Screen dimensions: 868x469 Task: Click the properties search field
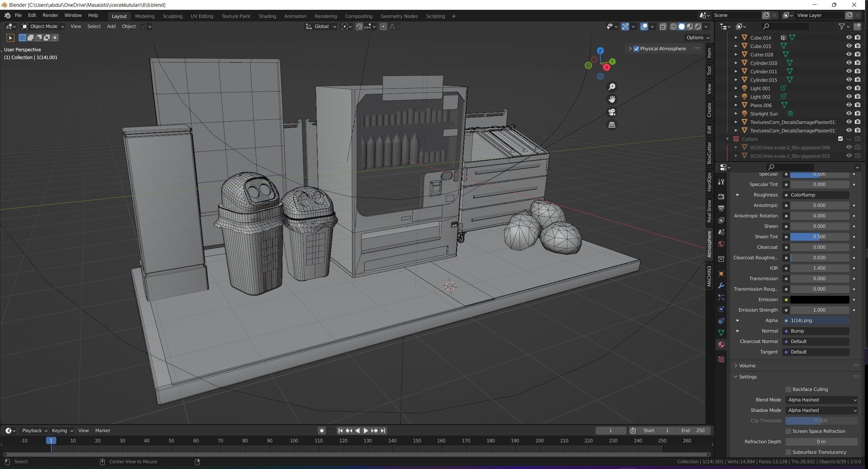pyautogui.click(x=790, y=167)
